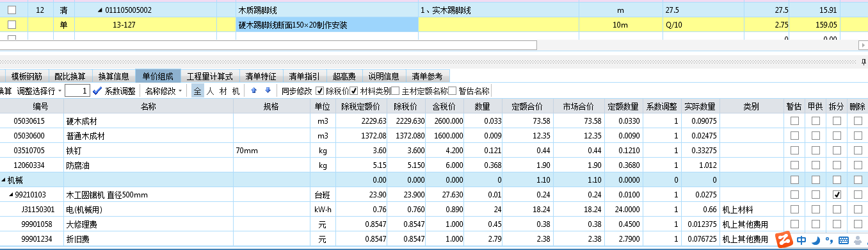Check 甲供 for 电(机械用) row

click(816, 209)
